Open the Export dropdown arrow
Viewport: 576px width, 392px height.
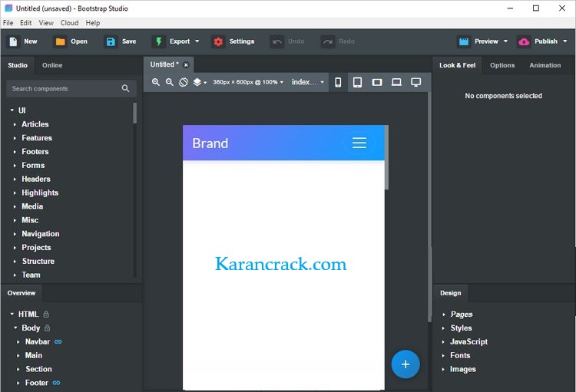[x=197, y=41]
